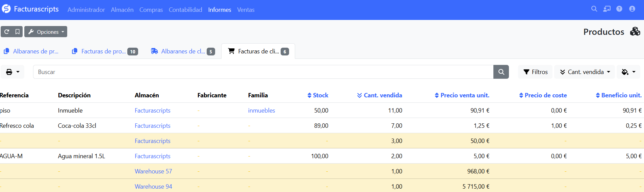Open Facturascripts link in AGUA-M row

[152, 156]
